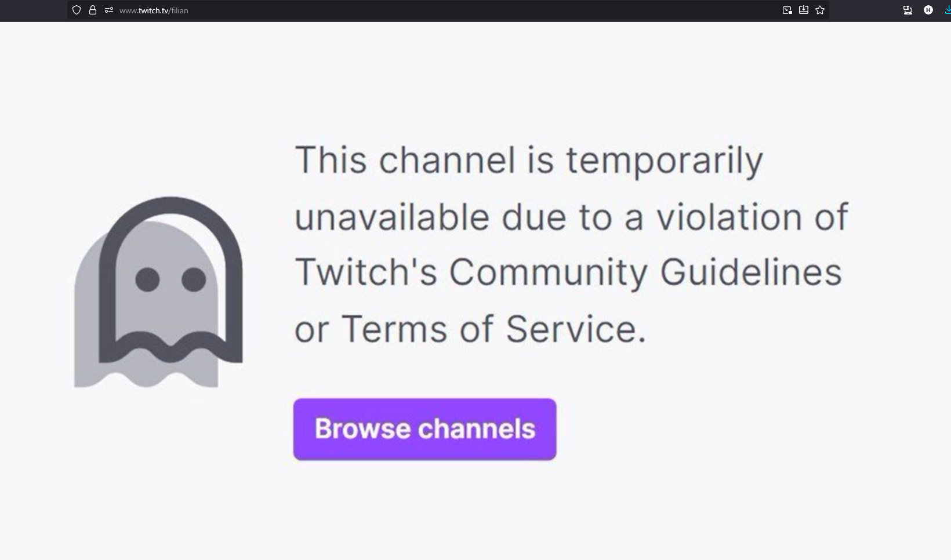Click the 'filian' path in the URL
Screen dimensions: 951x560
tap(179, 10)
